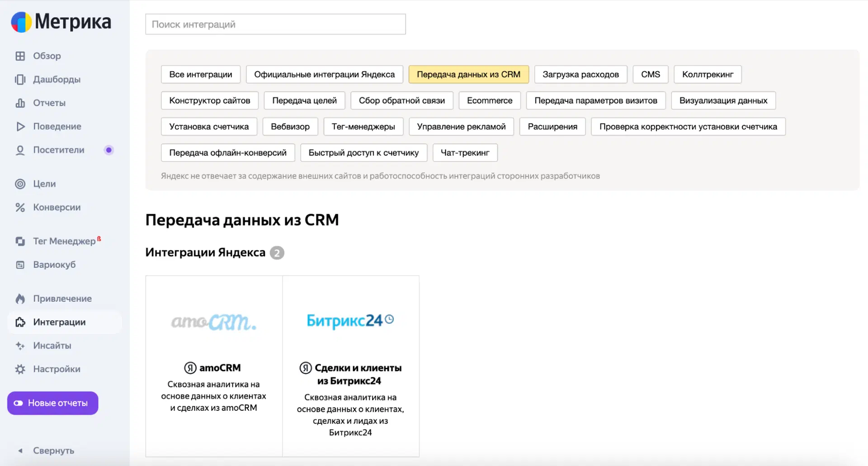Click the amoCRM logo image

[x=213, y=322]
